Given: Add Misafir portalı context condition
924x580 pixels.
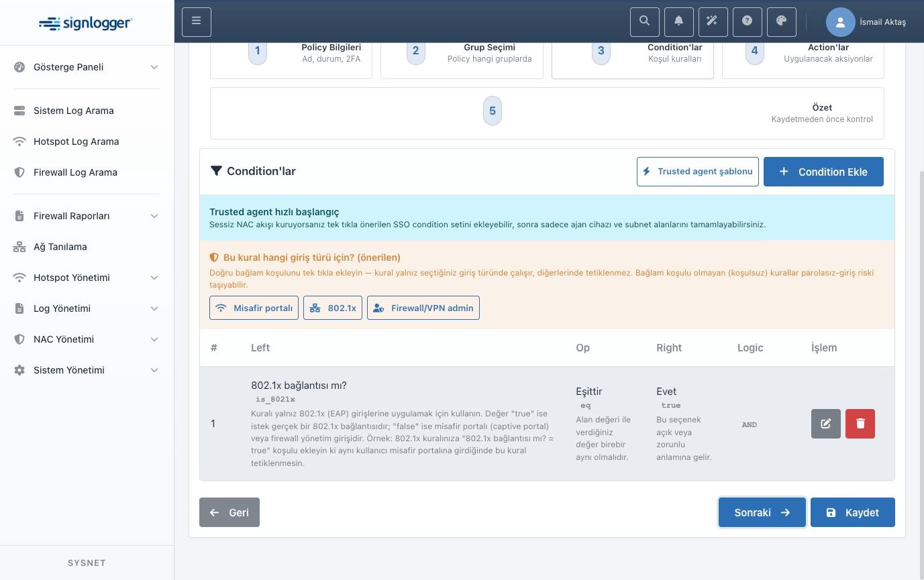Looking at the screenshot, I should (x=254, y=308).
